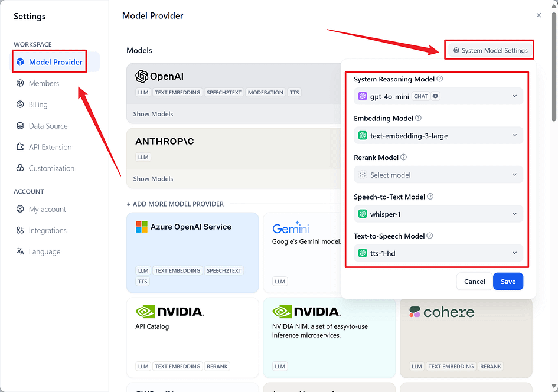
Task: Click the Data Source database icon
Action: 20,126
